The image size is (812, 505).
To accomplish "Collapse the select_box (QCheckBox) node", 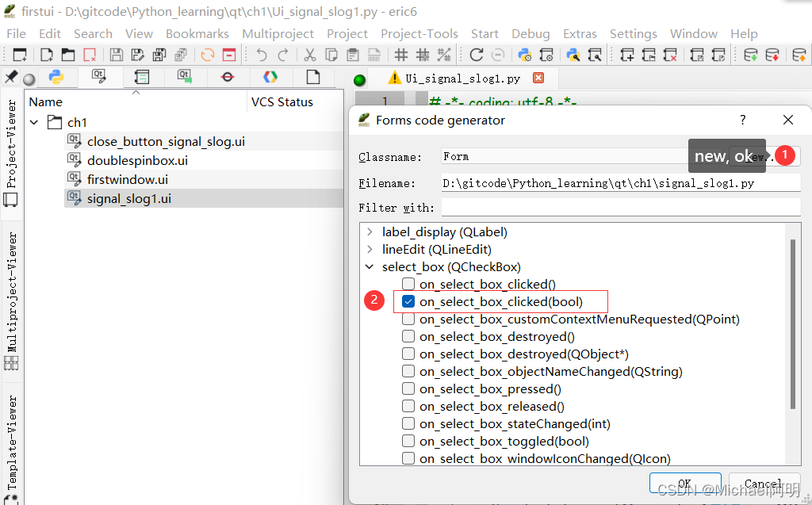I will (370, 266).
